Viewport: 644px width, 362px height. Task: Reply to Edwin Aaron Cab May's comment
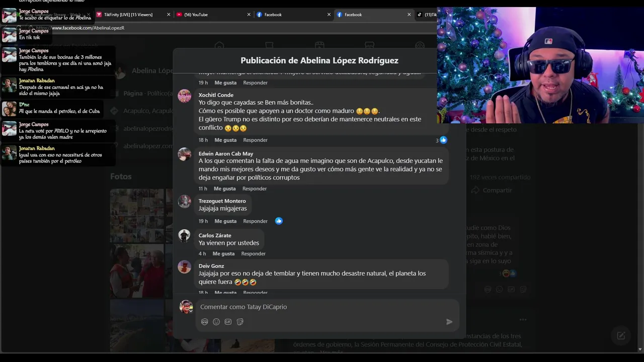(x=255, y=189)
